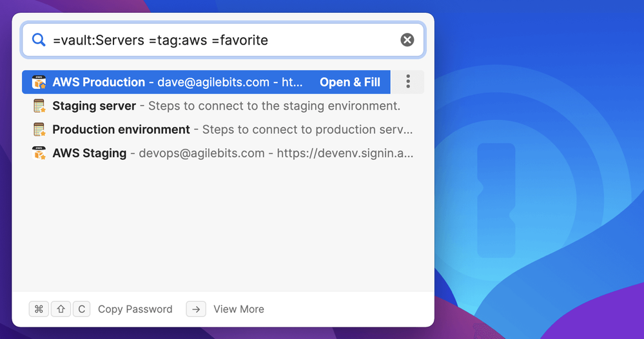Click the Copy Password action label
This screenshot has height=339, width=644.
135,309
